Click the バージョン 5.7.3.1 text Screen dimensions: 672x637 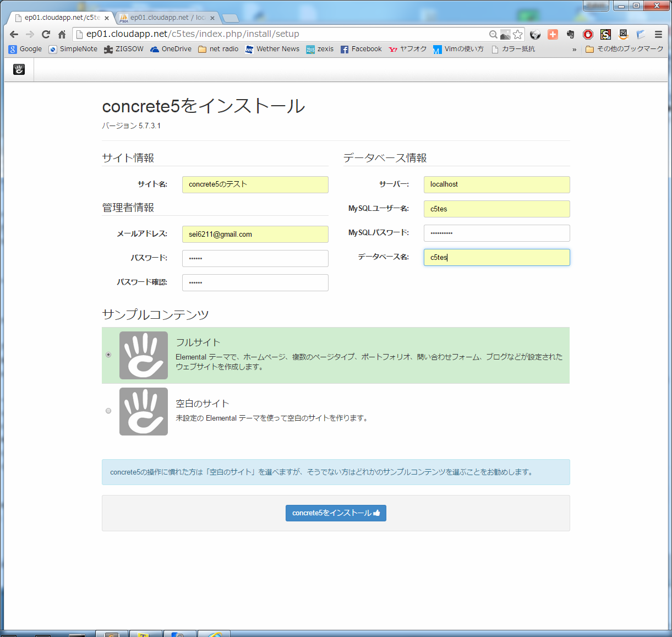pos(132,126)
